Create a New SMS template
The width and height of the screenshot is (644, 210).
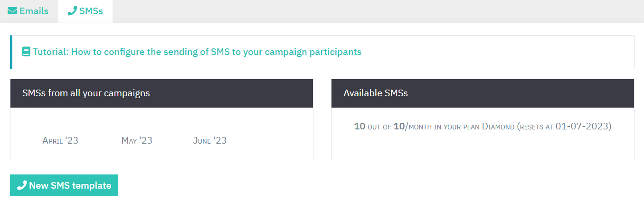[x=64, y=185]
